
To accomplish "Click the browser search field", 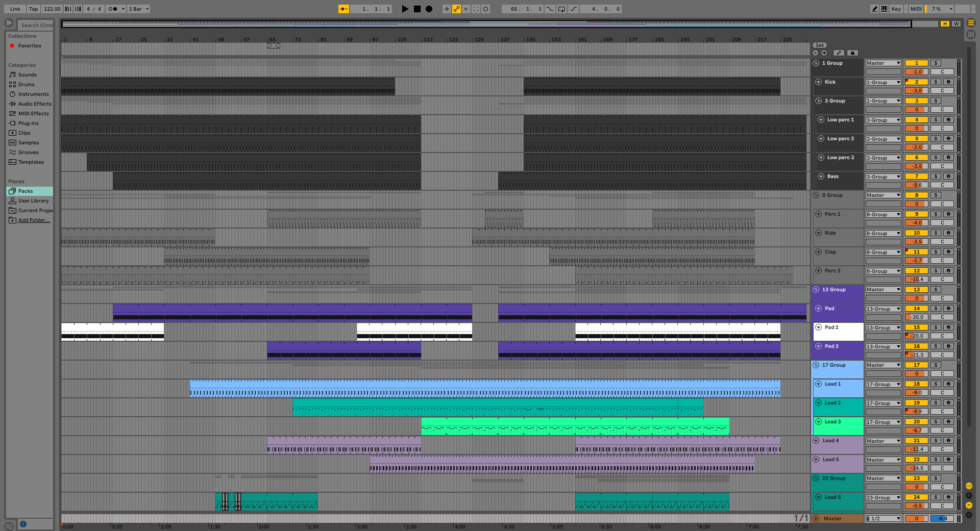I will [x=36, y=25].
